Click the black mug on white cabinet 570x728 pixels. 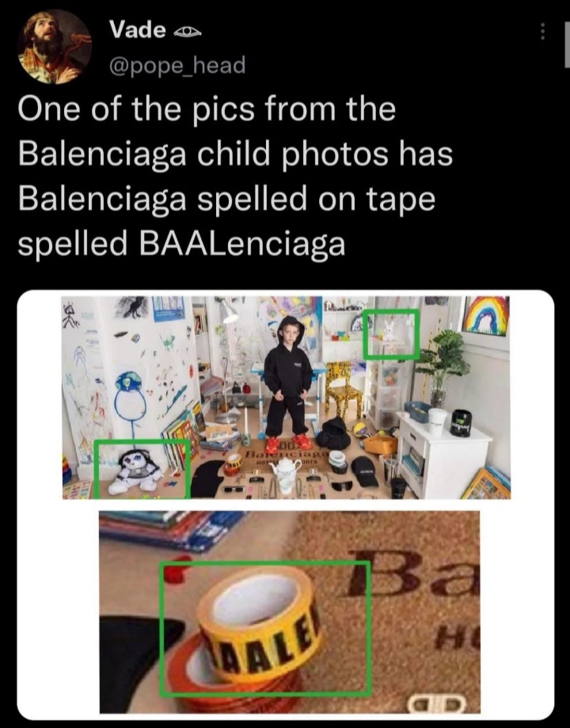coord(462,422)
